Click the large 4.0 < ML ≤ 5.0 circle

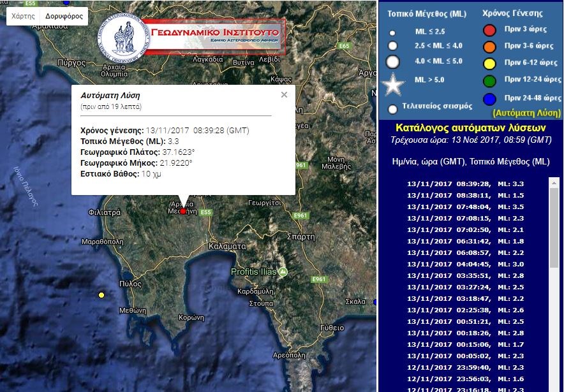point(393,62)
